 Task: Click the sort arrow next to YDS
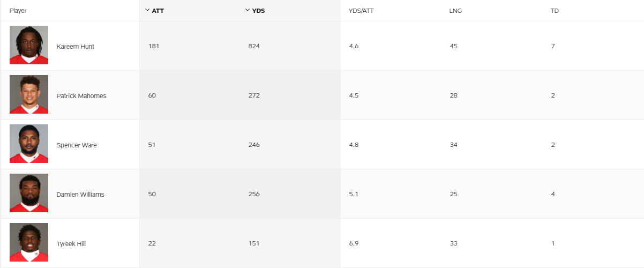247,10
